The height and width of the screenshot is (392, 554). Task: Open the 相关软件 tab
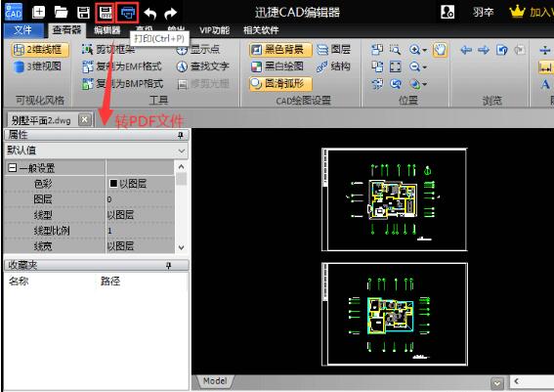pyautogui.click(x=261, y=30)
